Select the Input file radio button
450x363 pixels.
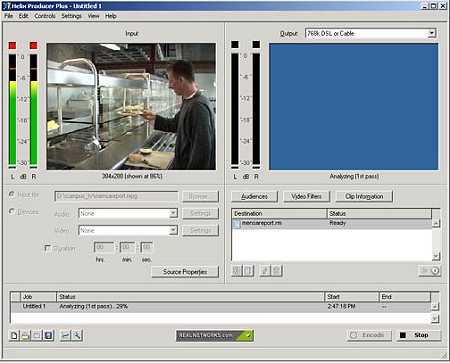click(x=12, y=194)
